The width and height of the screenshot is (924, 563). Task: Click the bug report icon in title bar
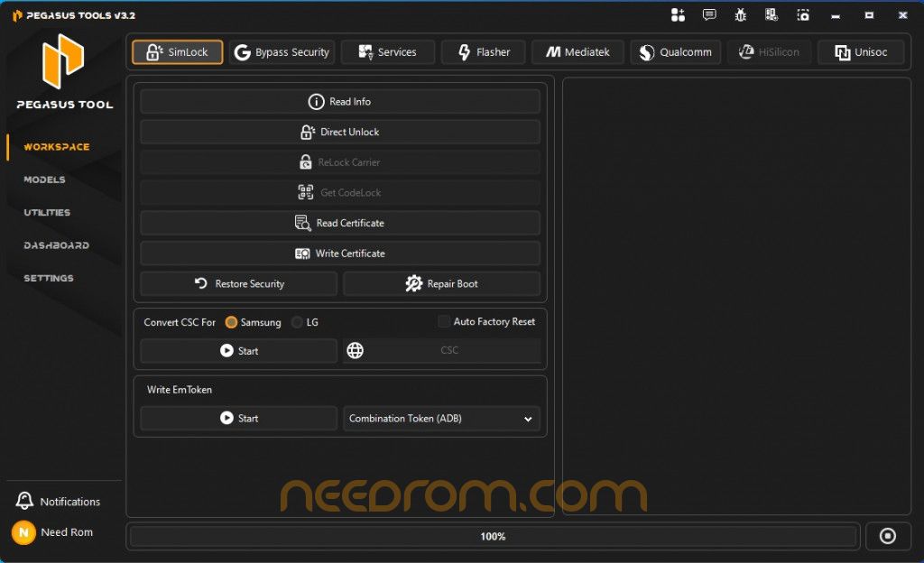pyautogui.click(x=741, y=15)
